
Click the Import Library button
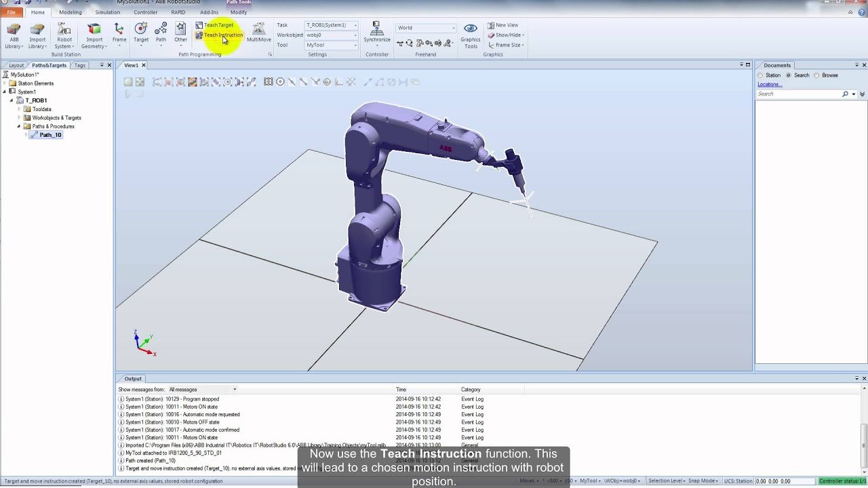tap(37, 35)
